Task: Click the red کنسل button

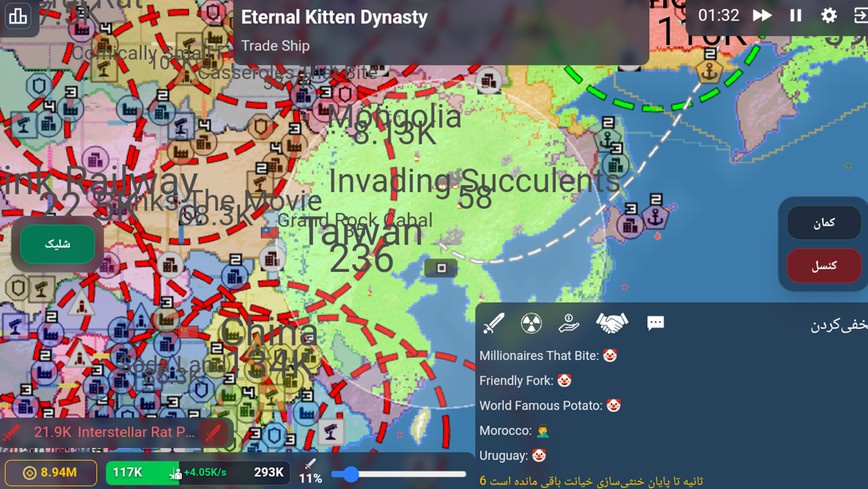Action: tap(824, 266)
